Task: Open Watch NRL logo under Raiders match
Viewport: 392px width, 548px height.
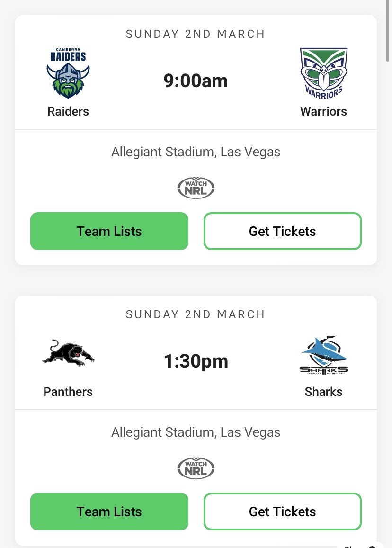Action: click(196, 188)
